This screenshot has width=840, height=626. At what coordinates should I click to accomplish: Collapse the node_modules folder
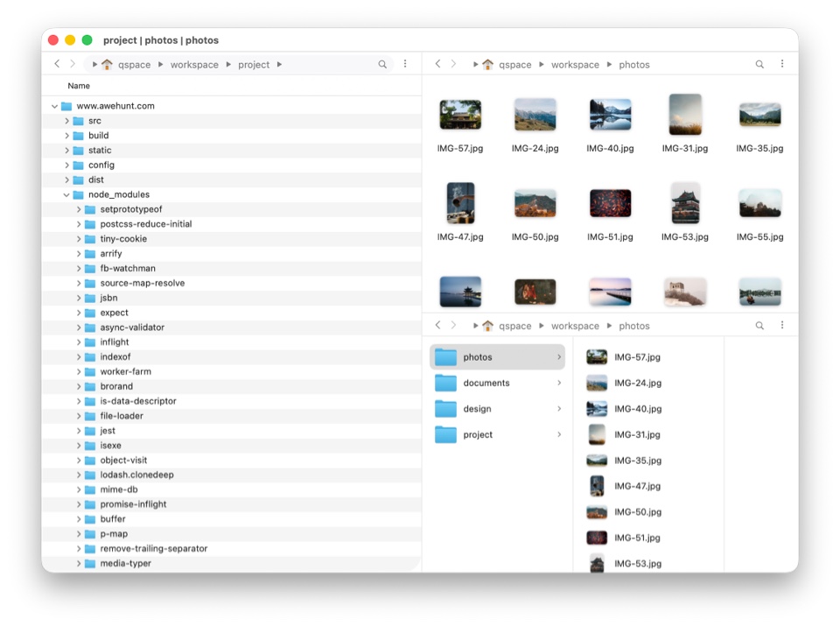pyautogui.click(x=66, y=194)
